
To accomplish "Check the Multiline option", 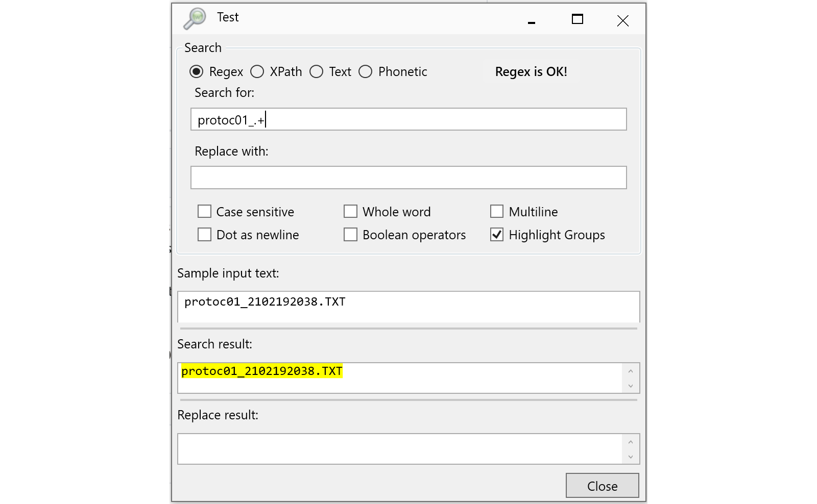I will (496, 211).
